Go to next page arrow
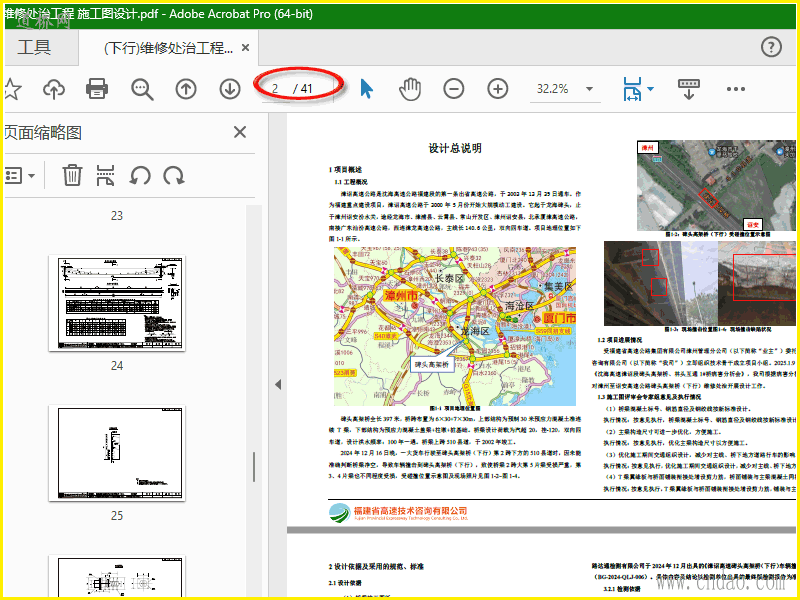This screenshot has width=800, height=600. [x=230, y=89]
